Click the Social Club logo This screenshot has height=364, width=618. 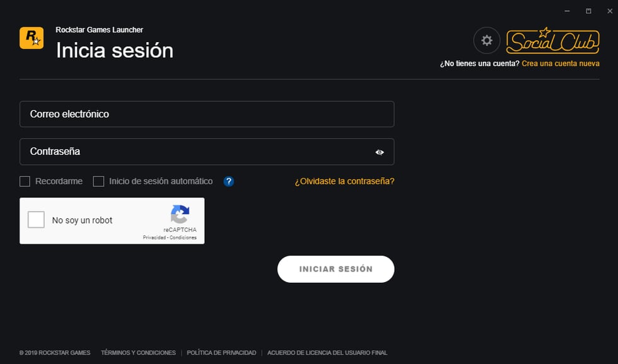pyautogui.click(x=552, y=40)
